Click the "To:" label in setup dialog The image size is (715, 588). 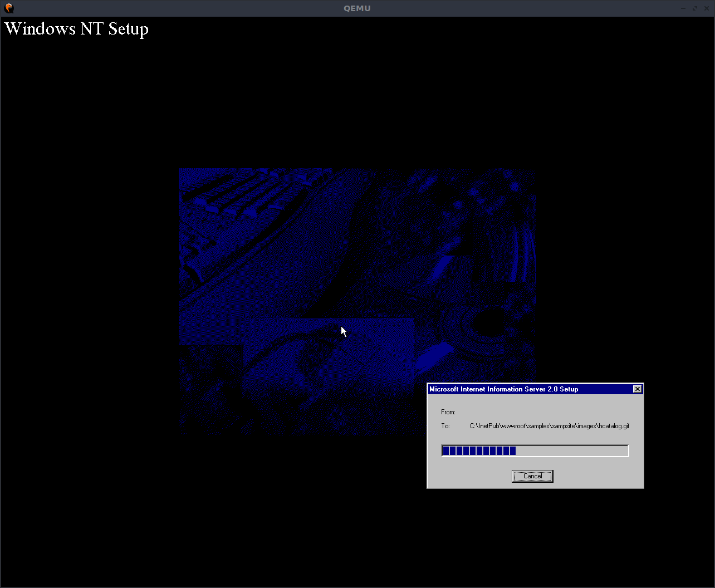445,426
